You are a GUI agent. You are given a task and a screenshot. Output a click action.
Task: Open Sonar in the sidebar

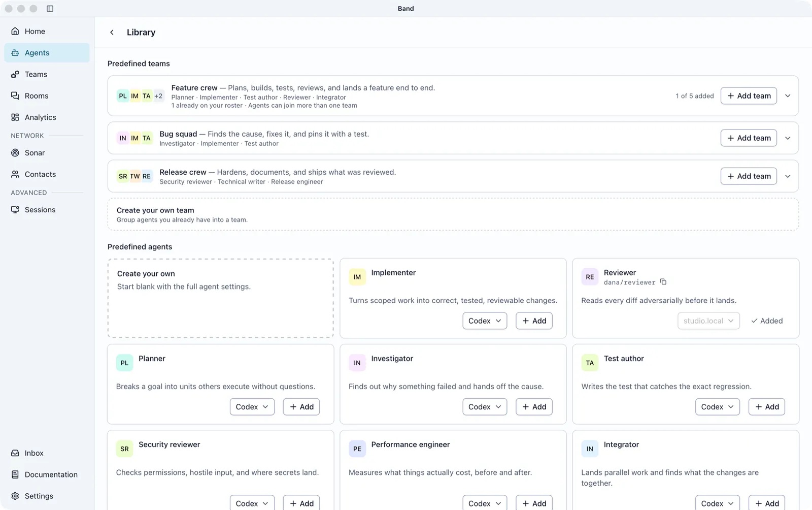47,153
